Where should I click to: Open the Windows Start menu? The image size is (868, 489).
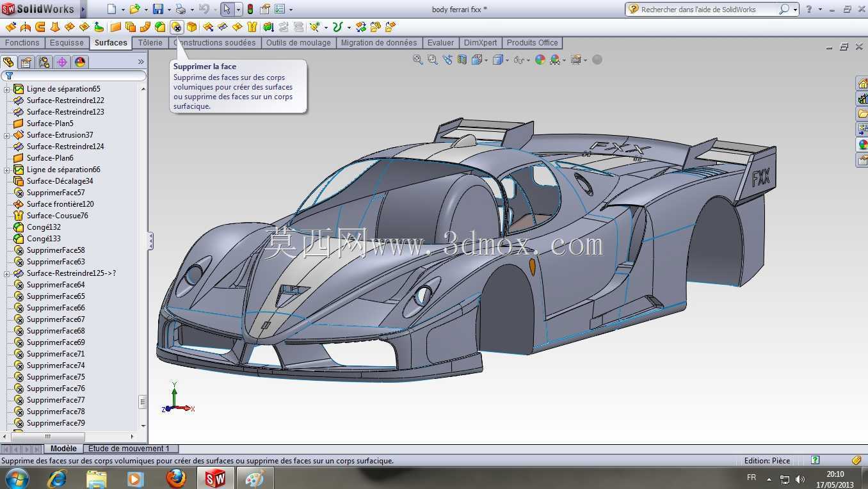(17, 477)
